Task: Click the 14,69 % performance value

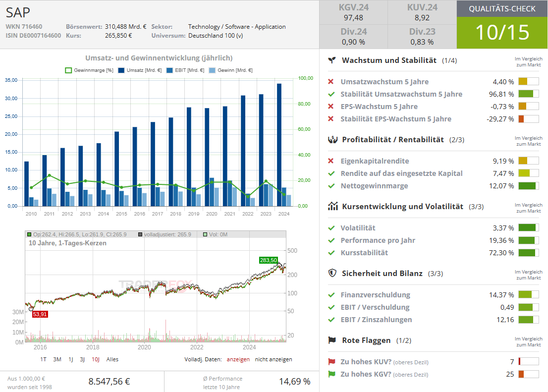Action: pos(295,382)
